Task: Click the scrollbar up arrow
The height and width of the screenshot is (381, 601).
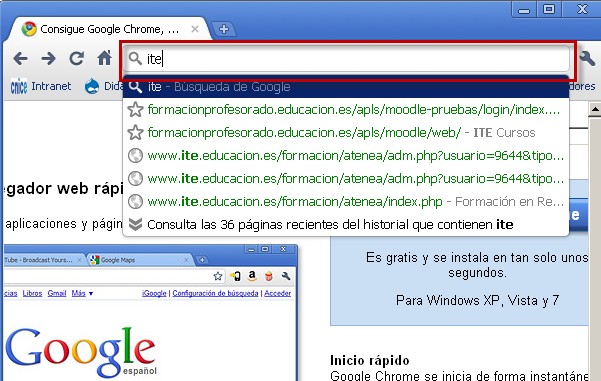Action: 594,110
